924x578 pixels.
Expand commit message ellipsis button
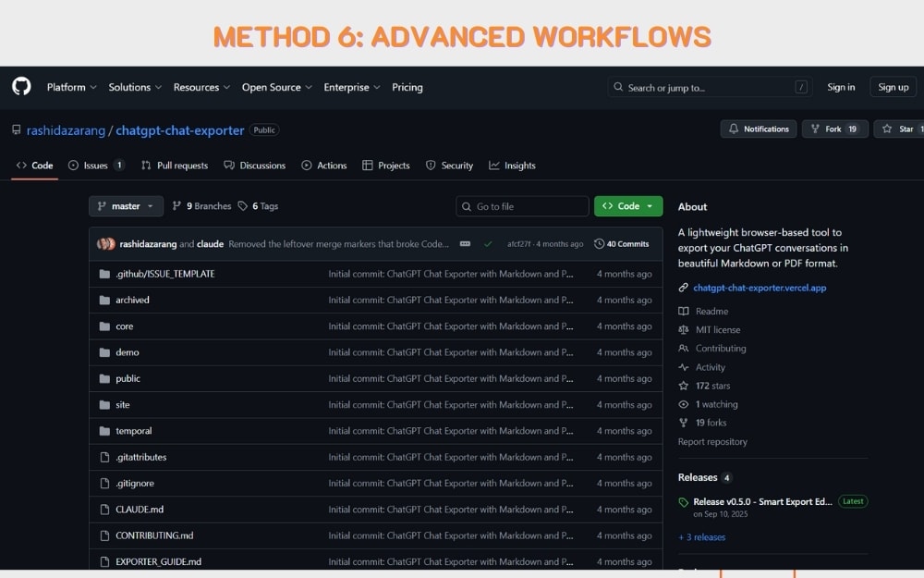point(465,243)
